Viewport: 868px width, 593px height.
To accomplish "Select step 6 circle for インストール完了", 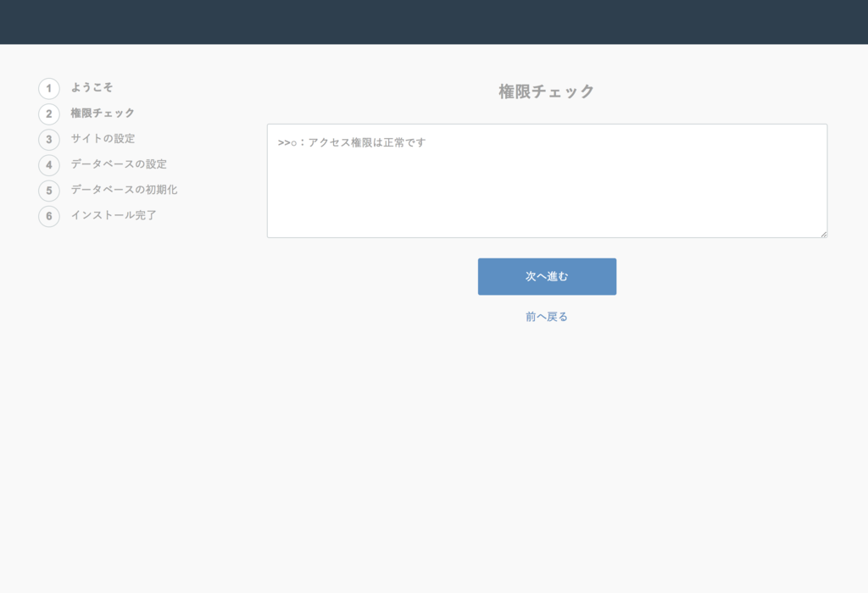I will click(x=49, y=216).
